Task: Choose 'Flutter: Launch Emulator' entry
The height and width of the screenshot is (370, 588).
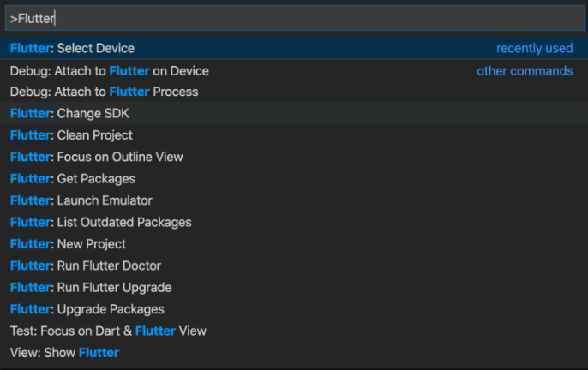Action: click(81, 200)
